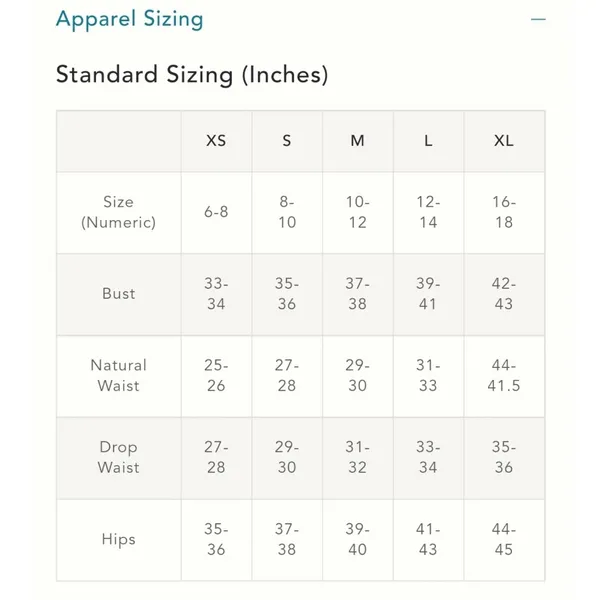
Task: Select the S column header
Action: (x=287, y=141)
